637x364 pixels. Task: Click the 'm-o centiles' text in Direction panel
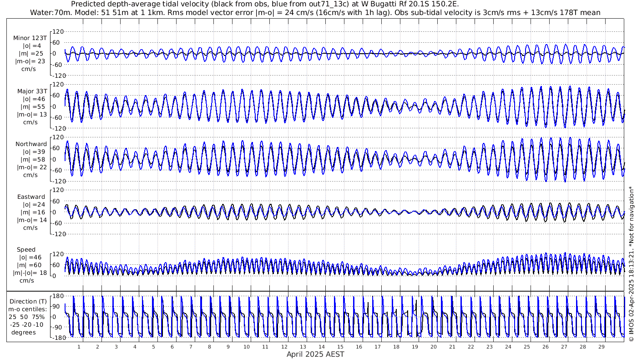point(28,309)
